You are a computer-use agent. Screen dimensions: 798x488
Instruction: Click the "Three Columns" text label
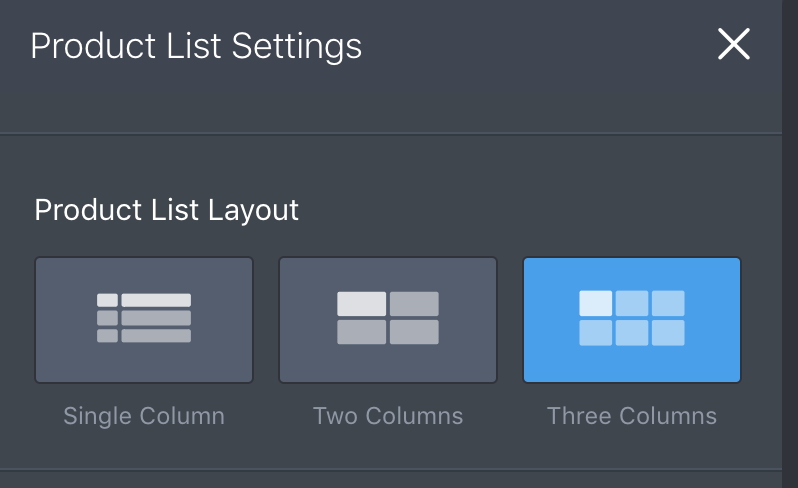(x=632, y=416)
